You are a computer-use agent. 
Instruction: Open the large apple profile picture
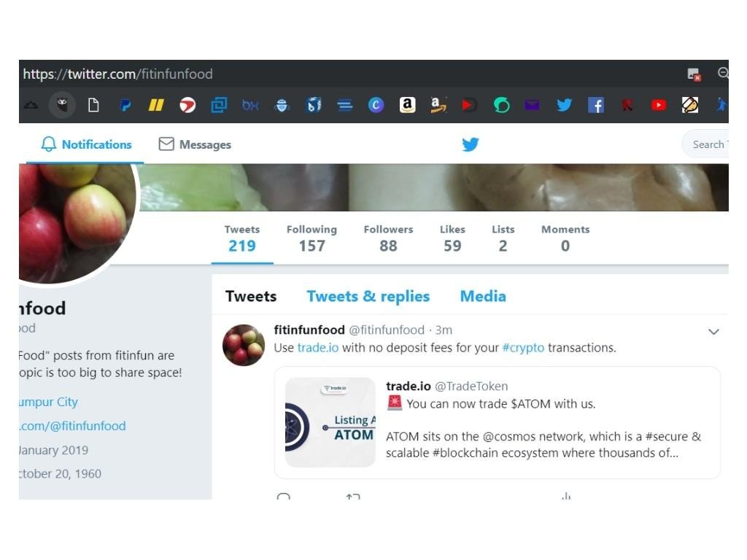click(x=77, y=223)
